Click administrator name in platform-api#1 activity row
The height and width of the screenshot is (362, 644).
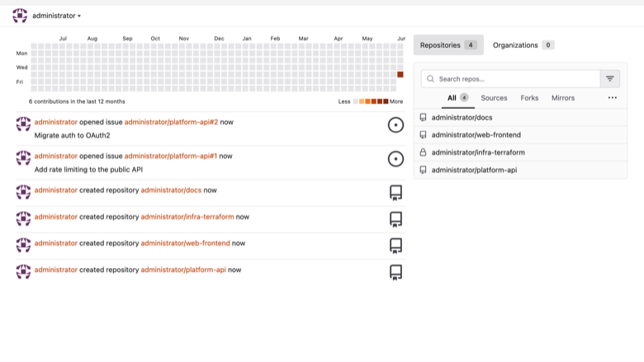pos(56,156)
